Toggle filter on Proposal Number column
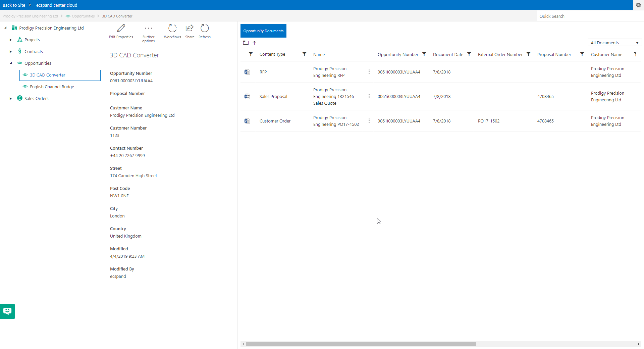 (582, 54)
